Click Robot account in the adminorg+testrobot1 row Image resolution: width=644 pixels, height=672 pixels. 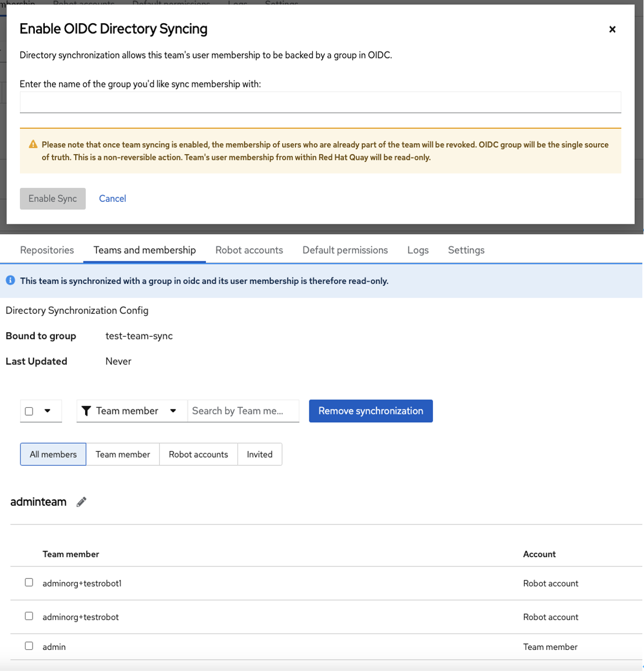pos(551,583)
